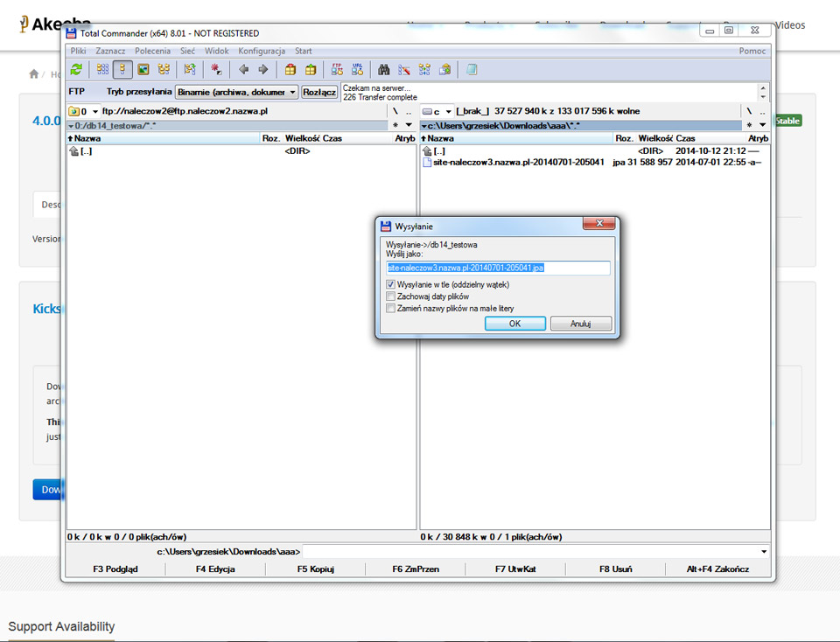
Task: Expand the command line history dropdown
Action: point(764,552)
